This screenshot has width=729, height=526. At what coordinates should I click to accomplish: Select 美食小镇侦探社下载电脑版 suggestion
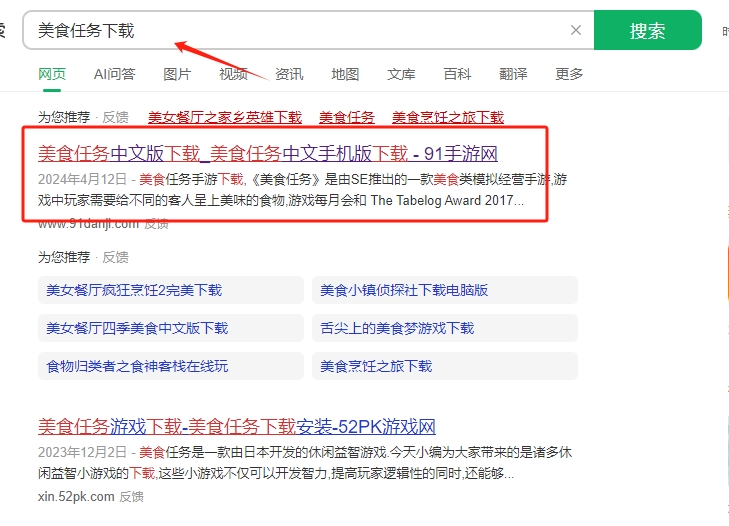click(404, 290)
